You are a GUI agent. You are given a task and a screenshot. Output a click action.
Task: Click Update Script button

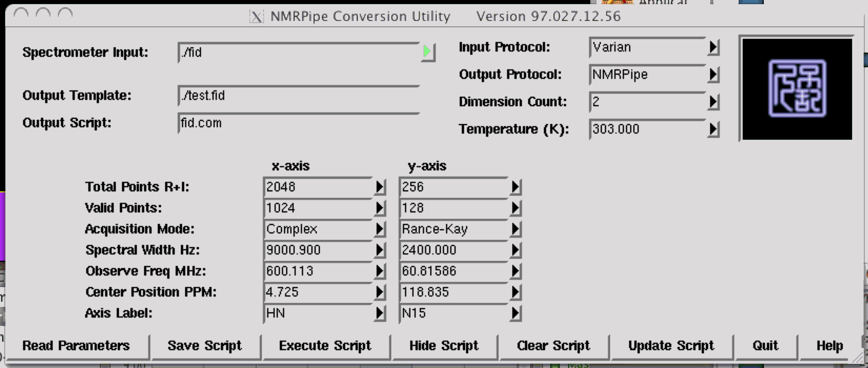pos(671,346)
